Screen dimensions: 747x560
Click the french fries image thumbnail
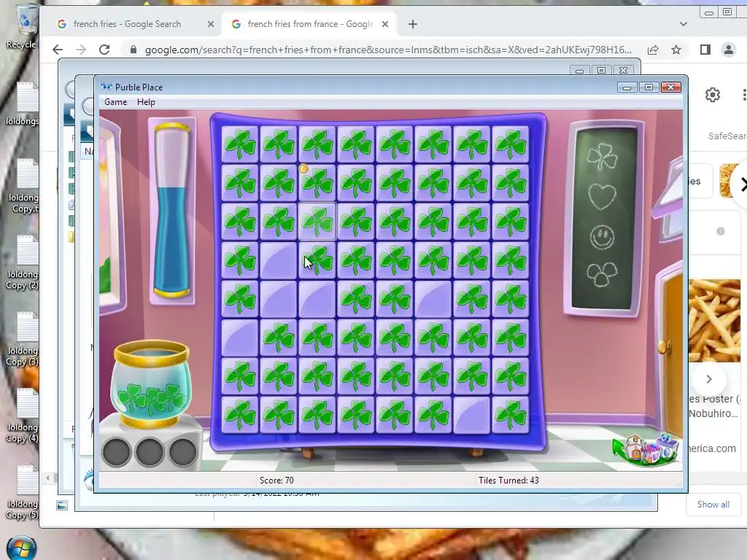click(x=714, y=321)
